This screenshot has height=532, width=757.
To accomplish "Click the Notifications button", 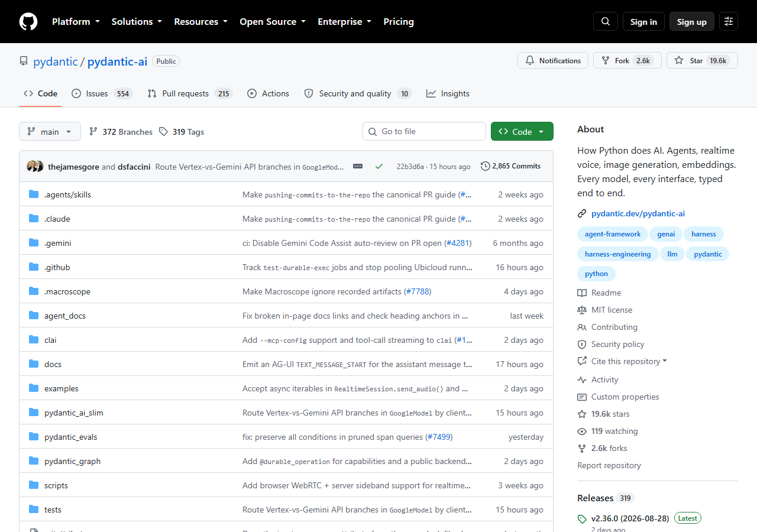I will pyautogui.click(x=553, y=60).
